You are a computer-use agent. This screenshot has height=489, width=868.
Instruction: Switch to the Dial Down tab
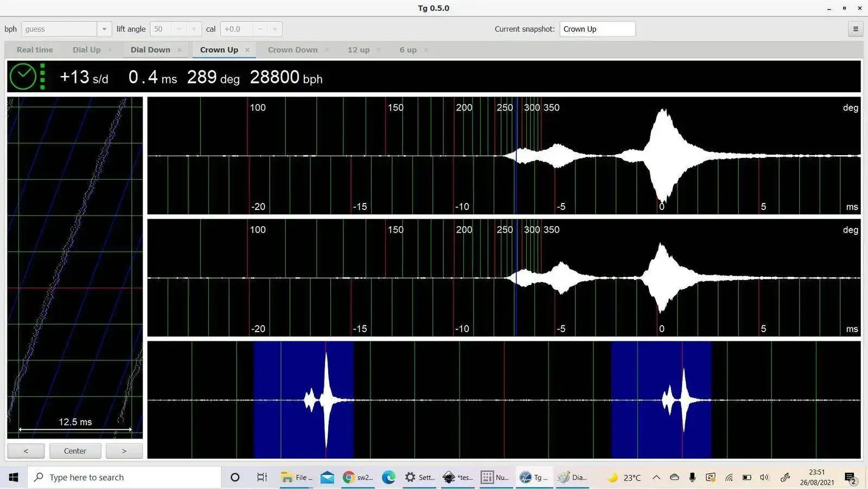pyautogui.click(x=150, y=50)
